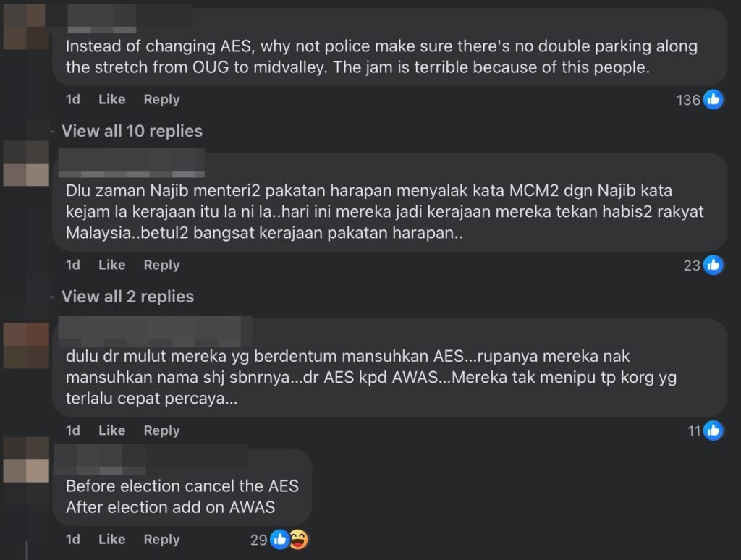Expand 'View all 2 replies'

tap(127, 297)
